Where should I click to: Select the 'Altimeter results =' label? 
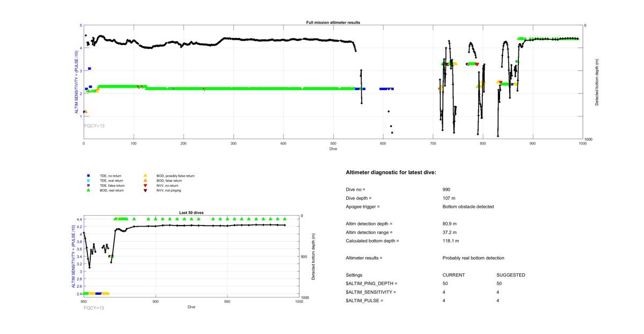pos(364,258)
